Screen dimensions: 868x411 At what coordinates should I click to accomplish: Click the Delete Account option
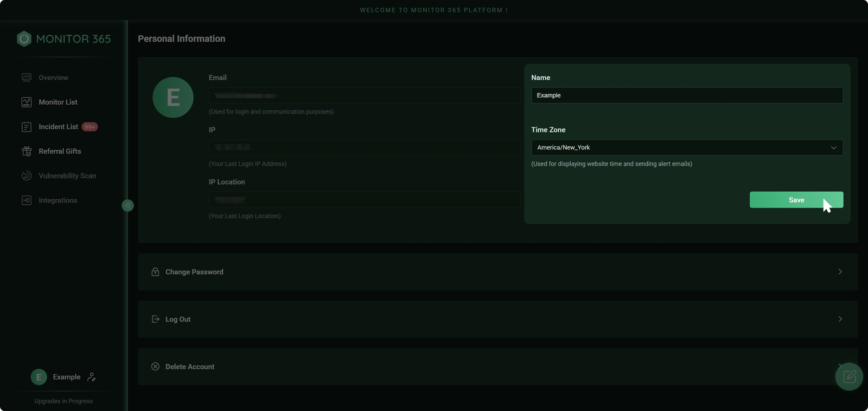(190, 367)
